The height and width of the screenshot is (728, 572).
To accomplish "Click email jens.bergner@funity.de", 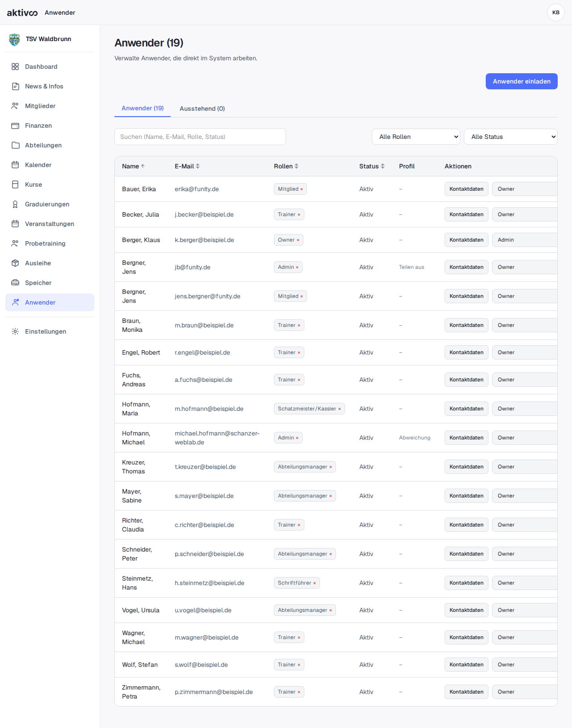I will 207,296.
